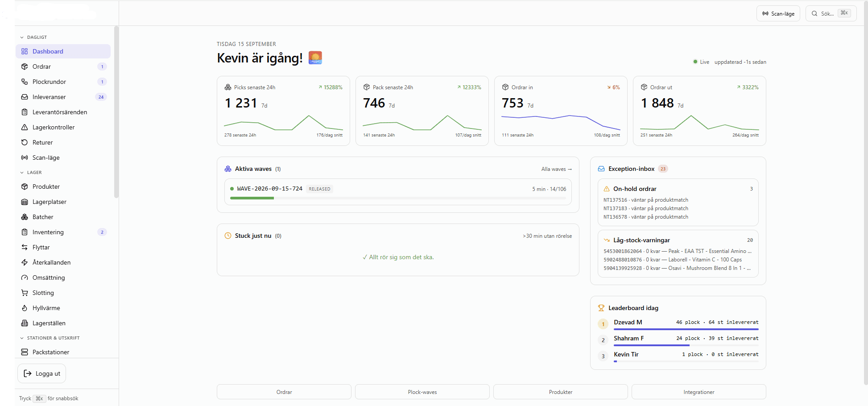Click the Inleveranser inbox icon
The image size is (868, 406).
[x=25, y=97]
